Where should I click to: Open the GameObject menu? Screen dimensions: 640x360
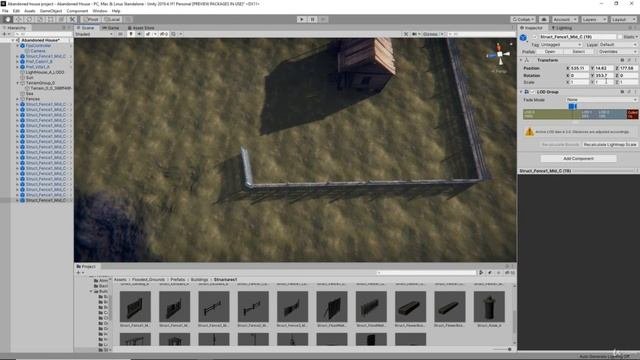(x=51, y=11)
